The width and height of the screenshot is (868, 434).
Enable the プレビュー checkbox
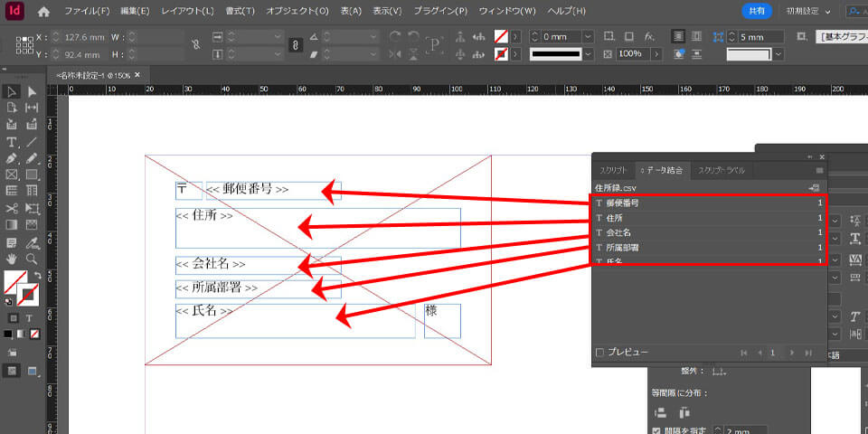coord(600,352)
